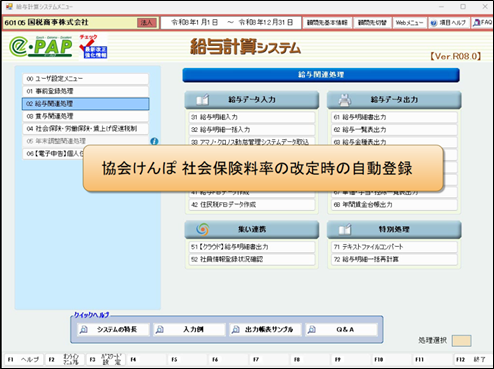
Task: Open 71 テキストファイルコンバート
Action: tap(394, 247)
